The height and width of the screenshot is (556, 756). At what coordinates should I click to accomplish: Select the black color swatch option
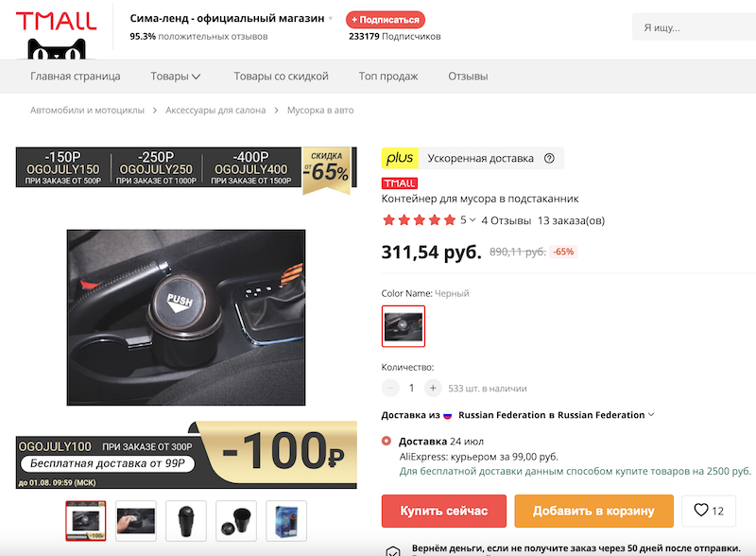[404, 326]
